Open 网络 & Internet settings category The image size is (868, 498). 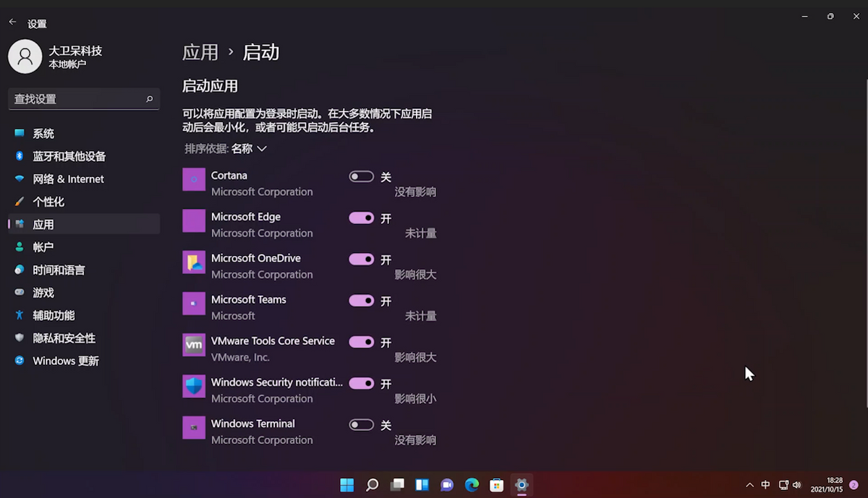pyautogui.click(x=84, y=179)
